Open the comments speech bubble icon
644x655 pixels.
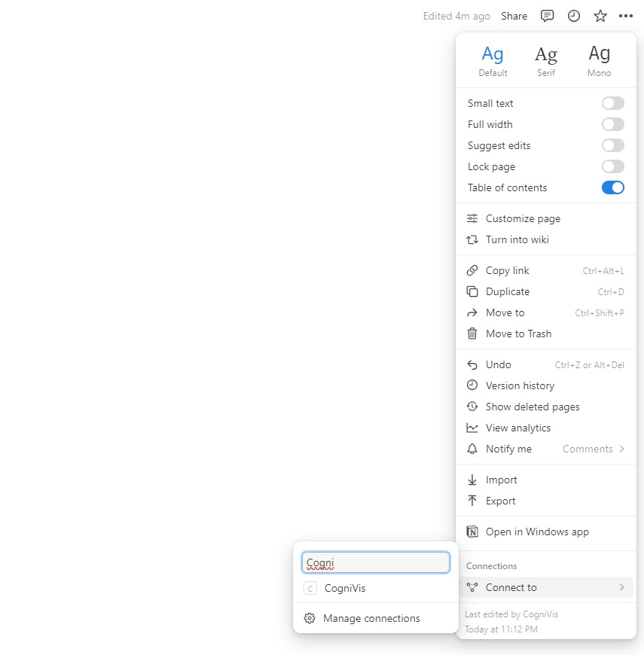[x=548, y=16]
